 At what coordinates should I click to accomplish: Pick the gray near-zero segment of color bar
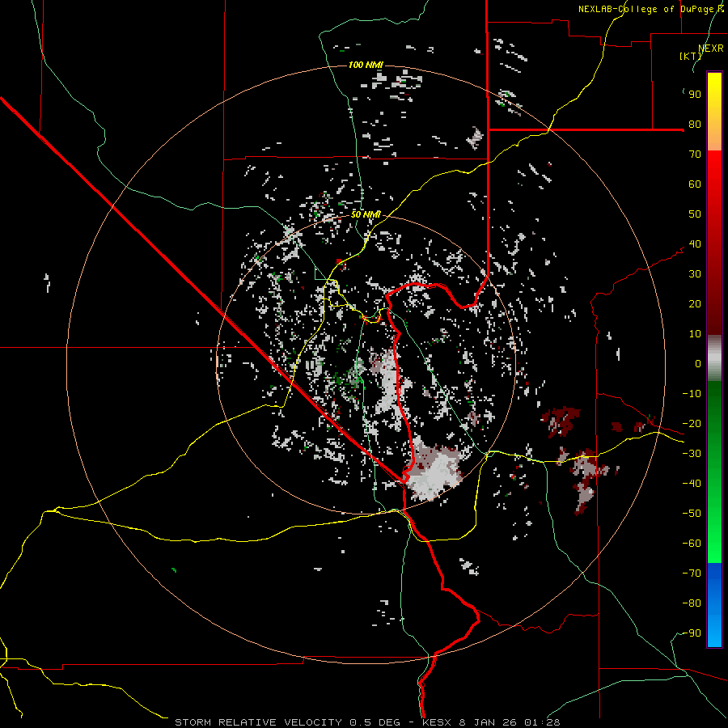click(x=714, y=358)
